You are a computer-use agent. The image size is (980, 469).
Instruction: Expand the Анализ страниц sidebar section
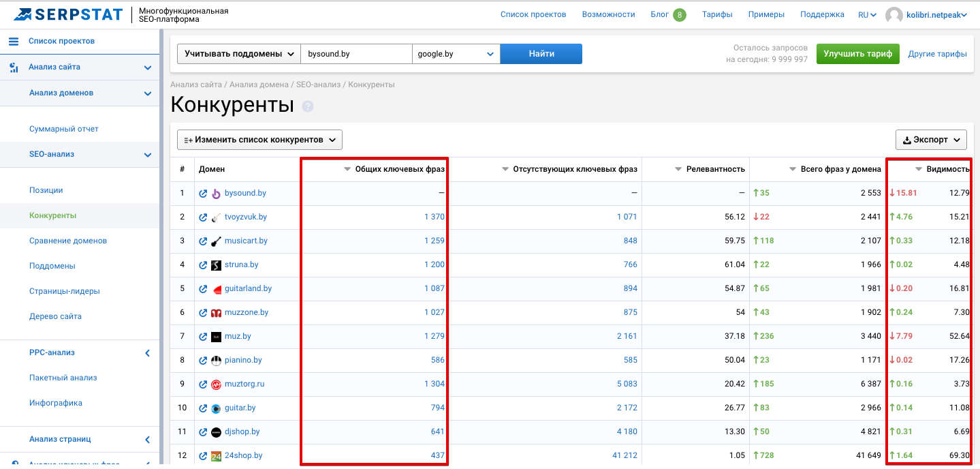148,440
